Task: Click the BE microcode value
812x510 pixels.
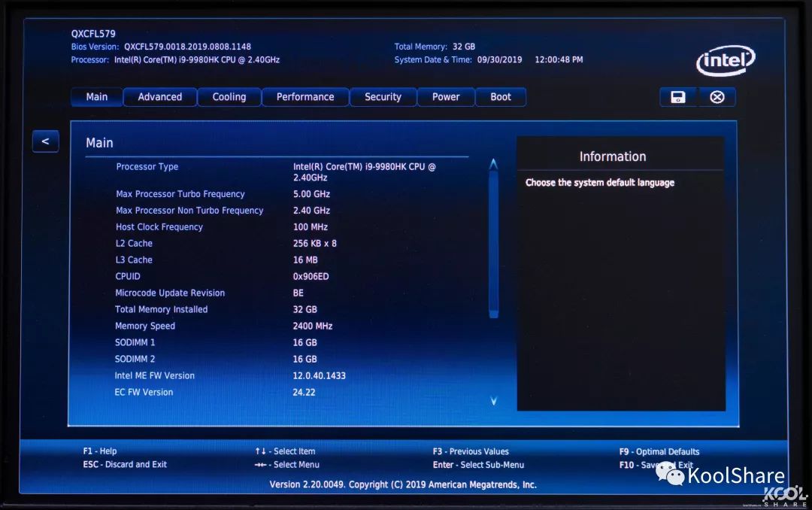Action: point(298,293)
